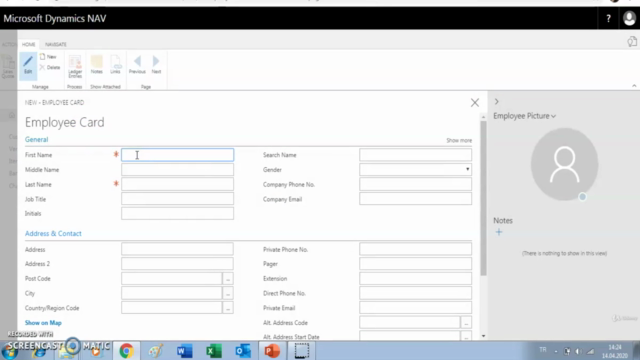Focus the Private Email field

click(x=416, y=308)
